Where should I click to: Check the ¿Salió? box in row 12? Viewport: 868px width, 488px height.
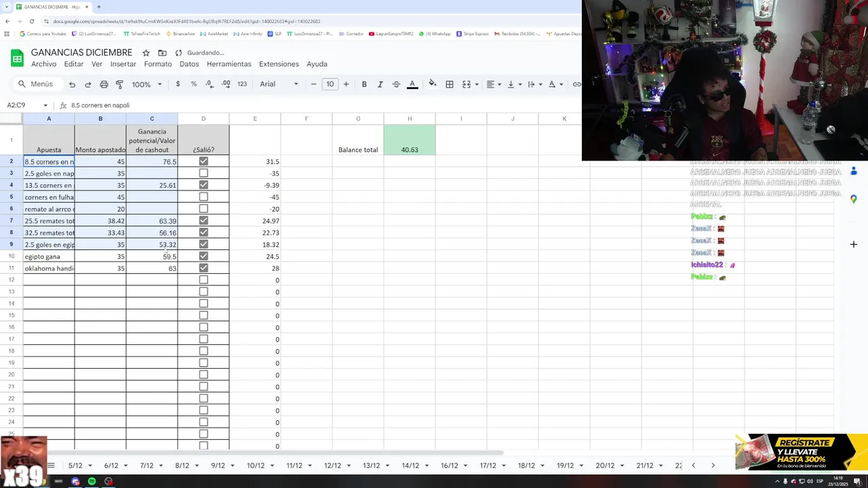pos(203,280)
